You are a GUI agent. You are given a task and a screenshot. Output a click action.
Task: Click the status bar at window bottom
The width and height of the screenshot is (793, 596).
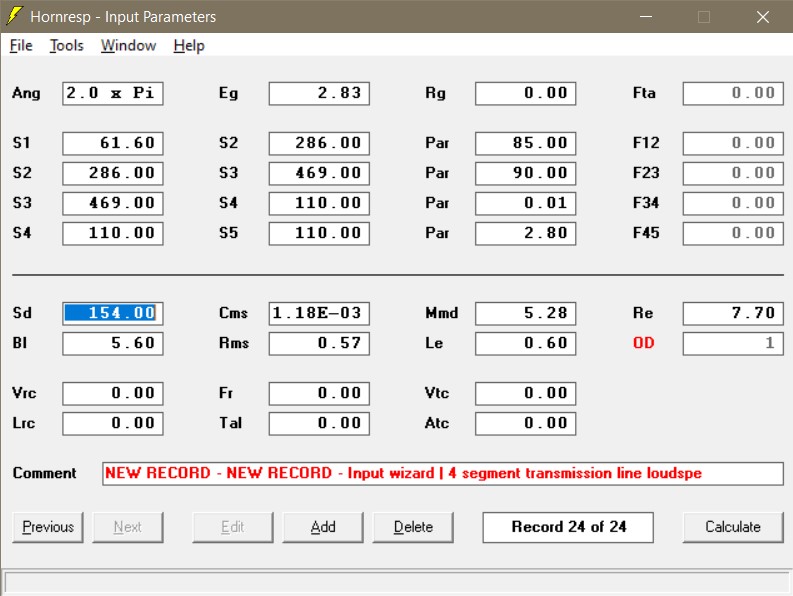coord(396,582)
